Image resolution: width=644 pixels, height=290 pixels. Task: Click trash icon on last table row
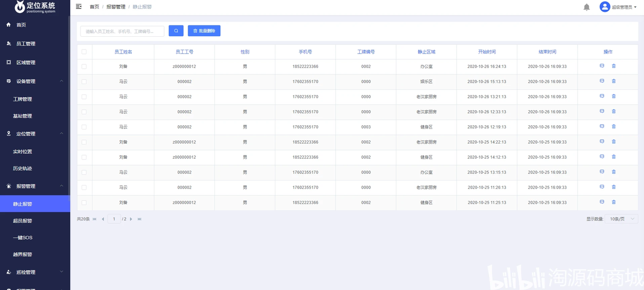point(614,202)
